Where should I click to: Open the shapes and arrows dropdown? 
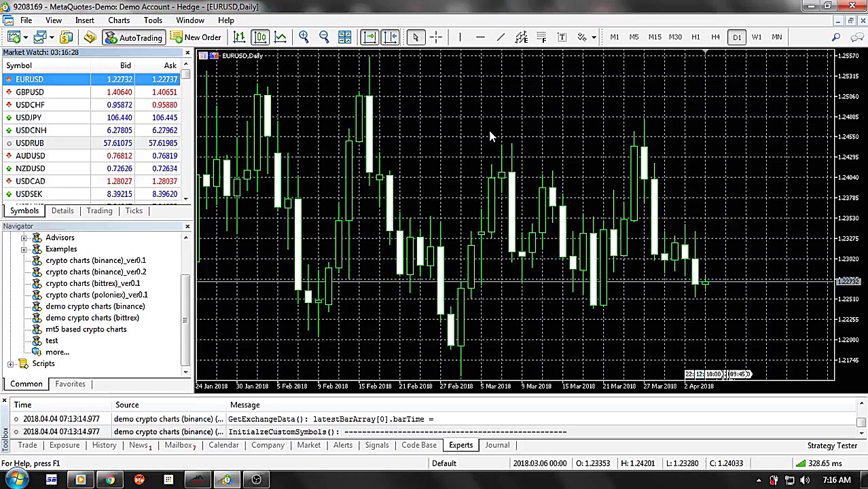click(x=594, y=37)
